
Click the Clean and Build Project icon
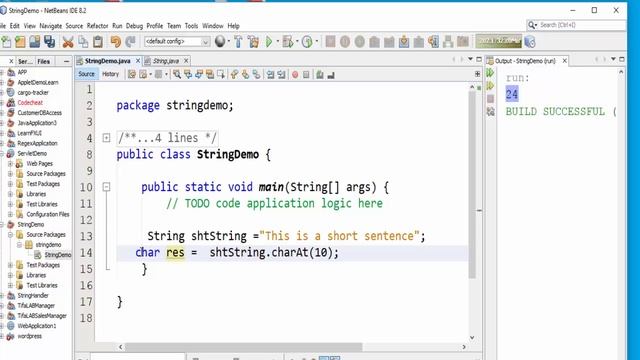(x=253, y=42)
